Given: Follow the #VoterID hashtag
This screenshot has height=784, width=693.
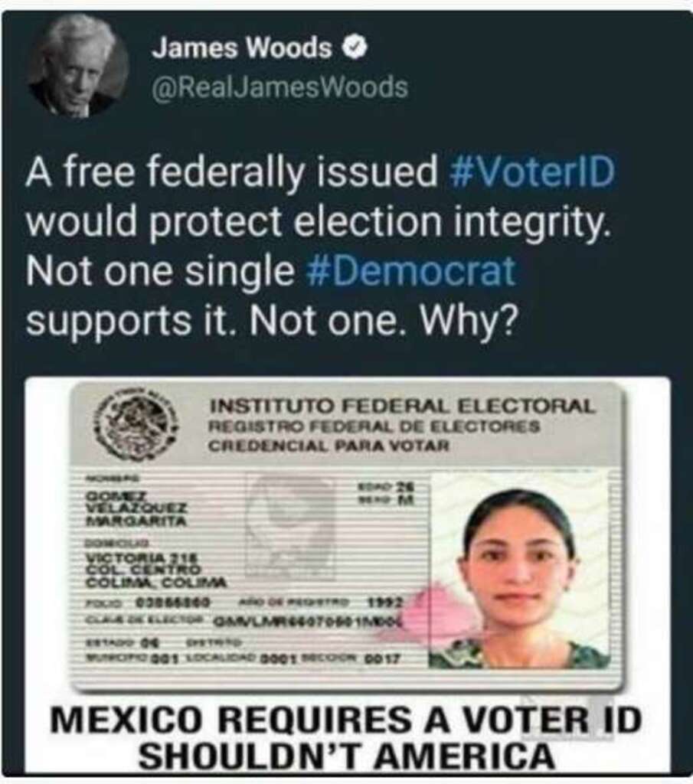Looking at the screenshot, I should pyautogui.click(x=532, y=171).
